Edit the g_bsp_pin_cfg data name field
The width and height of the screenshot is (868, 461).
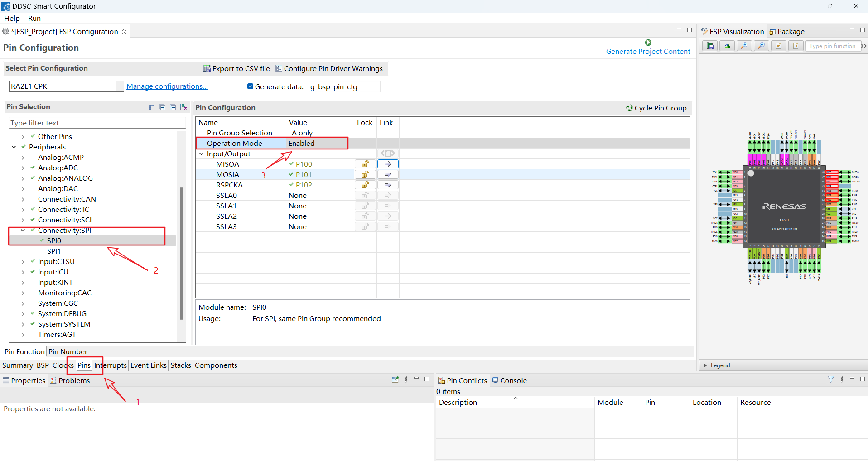(x=344, y=87)
